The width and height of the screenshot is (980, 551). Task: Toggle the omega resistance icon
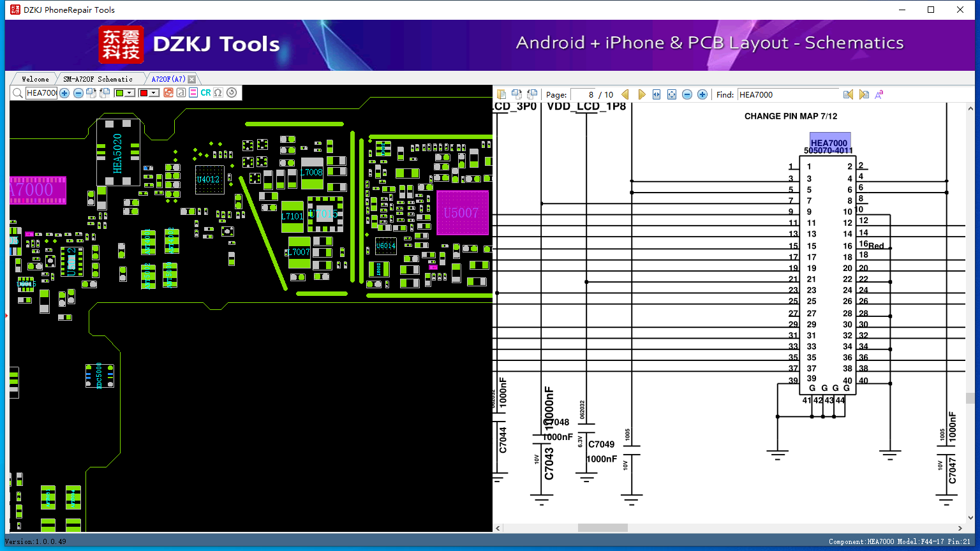click(x=218, y=93)
